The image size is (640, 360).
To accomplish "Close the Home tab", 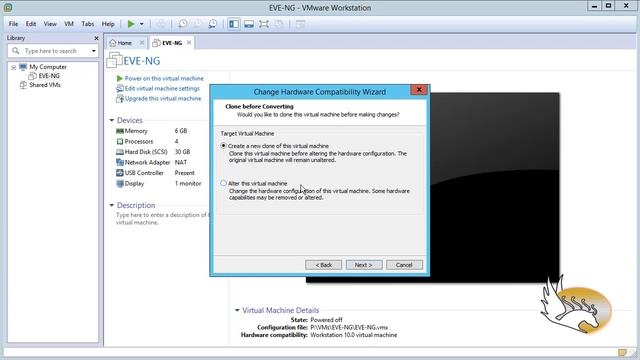I will point(142,42).
